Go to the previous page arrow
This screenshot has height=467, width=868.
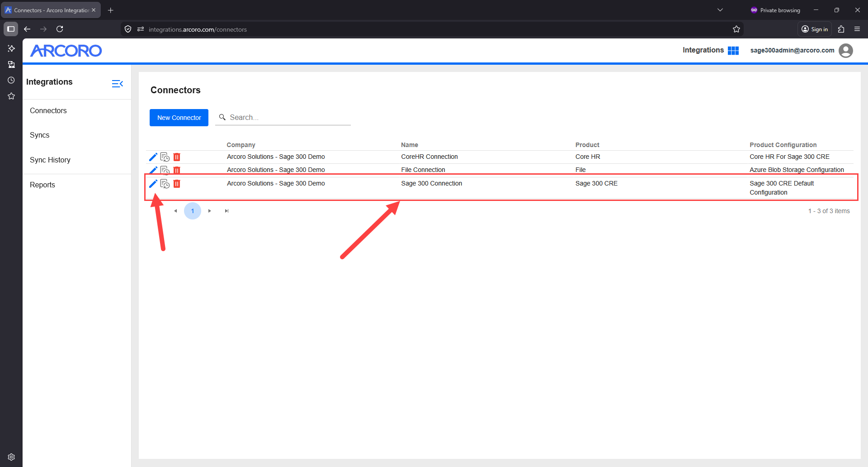[x=175, y=211]
